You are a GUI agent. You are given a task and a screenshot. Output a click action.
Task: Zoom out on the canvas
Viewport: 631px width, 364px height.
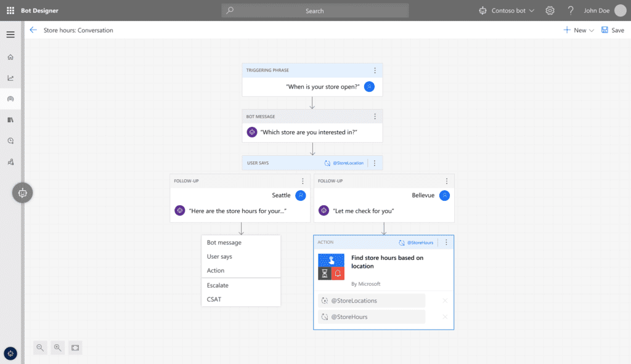pos(40,348)
